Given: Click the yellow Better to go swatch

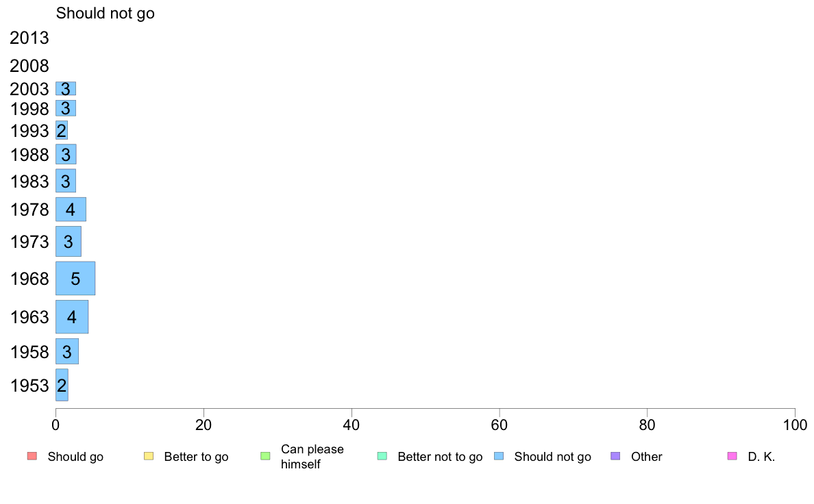Looking at the screenshot, I should (149, 456).
